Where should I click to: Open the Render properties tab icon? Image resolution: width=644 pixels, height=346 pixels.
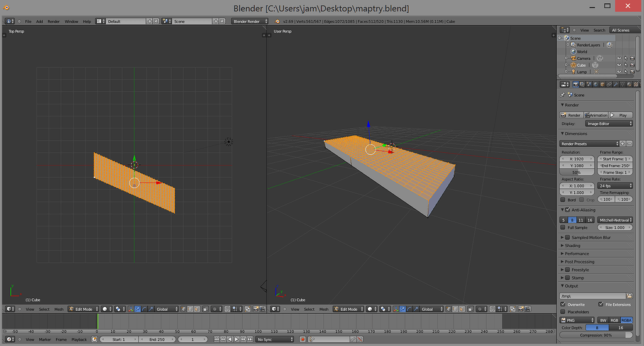pos(575,84)
